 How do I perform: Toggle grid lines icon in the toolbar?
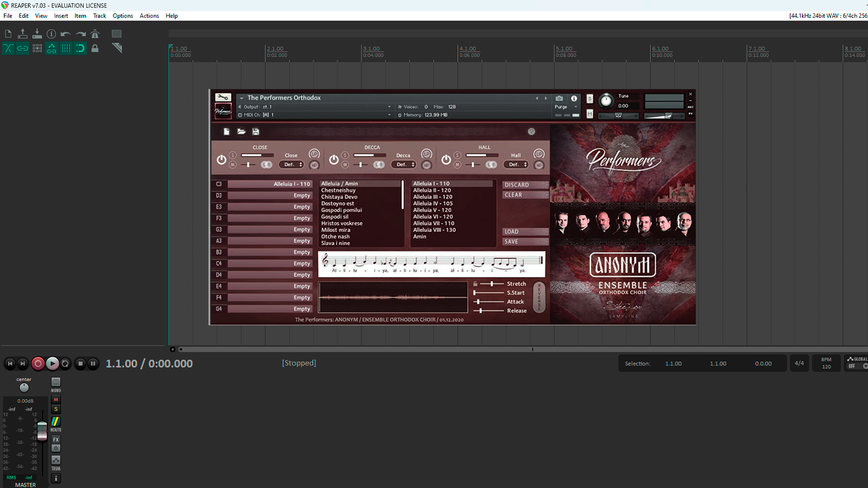pos(66,48)
